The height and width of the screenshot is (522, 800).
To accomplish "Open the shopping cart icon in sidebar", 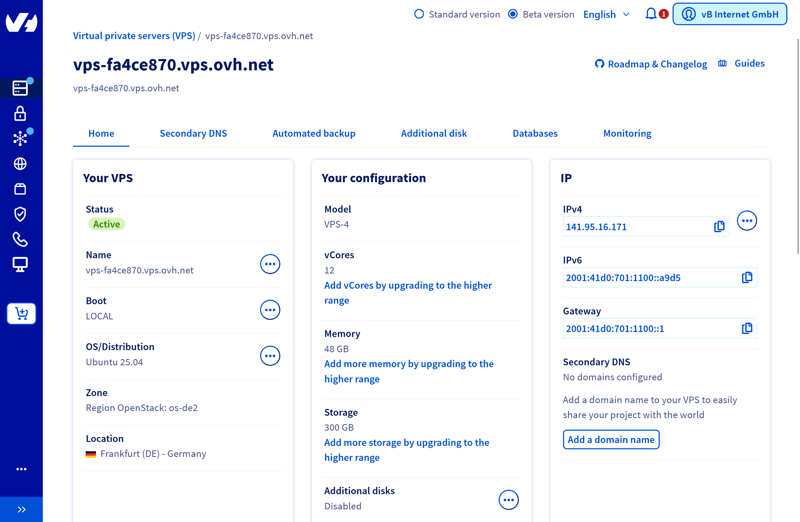I will pos(21,314).
